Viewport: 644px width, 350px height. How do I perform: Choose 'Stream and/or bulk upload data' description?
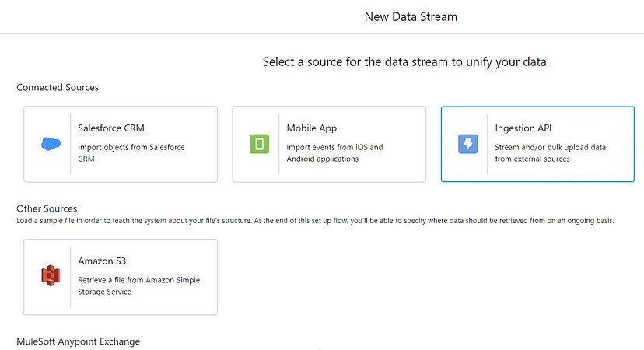pyautogui.click(x=550, y=152)
